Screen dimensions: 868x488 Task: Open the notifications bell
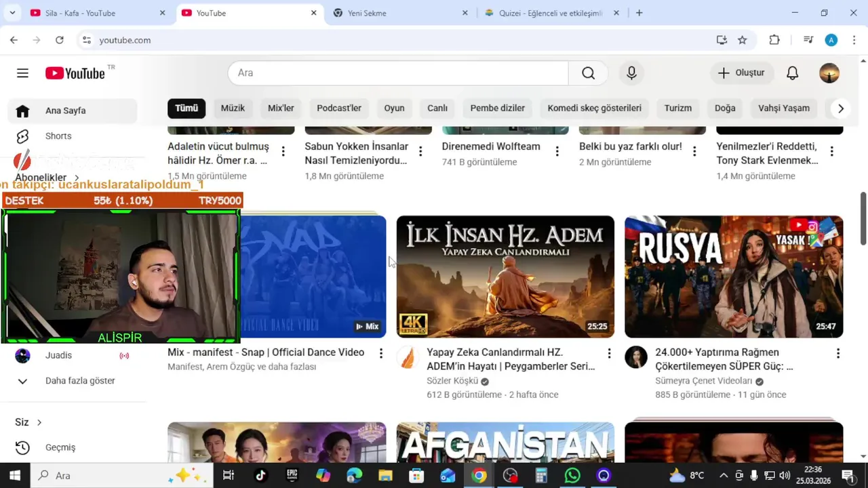[792, 73]
